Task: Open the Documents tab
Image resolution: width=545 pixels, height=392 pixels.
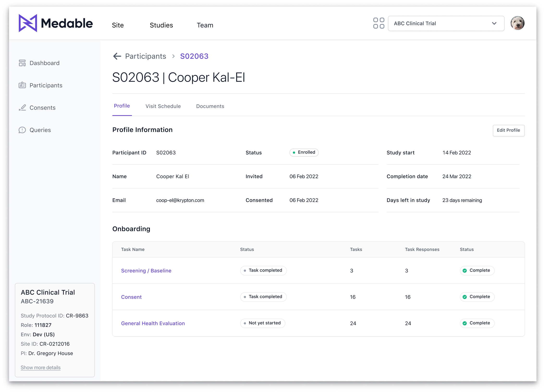Action: [x=210, y=106]
